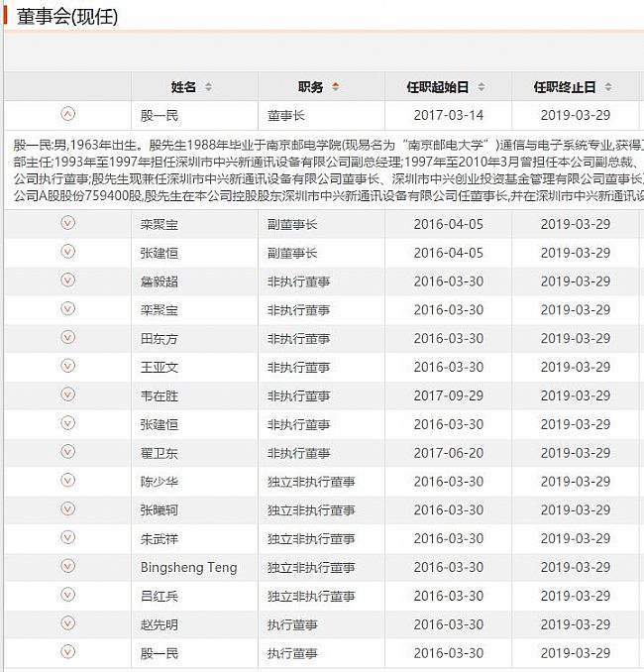
Task: Expand the 栾聚宝 副董事长 row details
Action: pyautogui.click(x=67, y=223)
